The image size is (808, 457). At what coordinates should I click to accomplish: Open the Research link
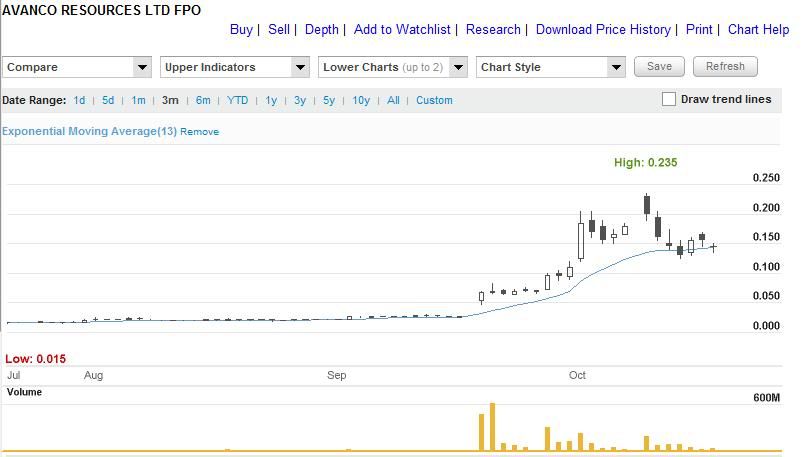(x=493, y=30)
